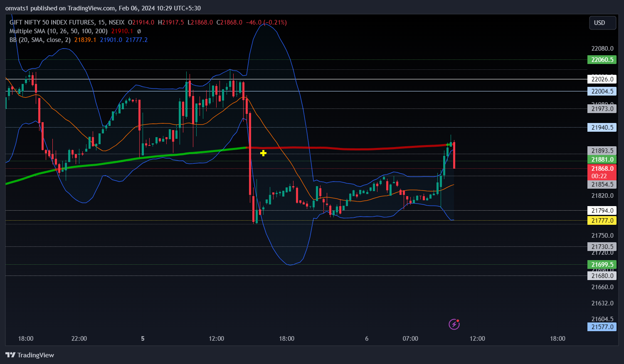Image resolution: width=624 pixels, height=364 pixels.
Task: Click the red current price 21868.0 label
Action: coord(602,169)
